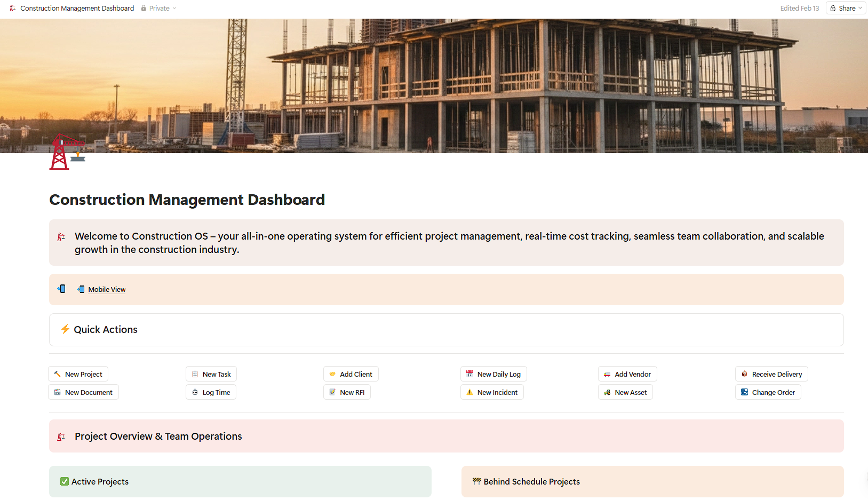Click the Welcome to Construction OS text
868x500 pixels.
point(449,243)
